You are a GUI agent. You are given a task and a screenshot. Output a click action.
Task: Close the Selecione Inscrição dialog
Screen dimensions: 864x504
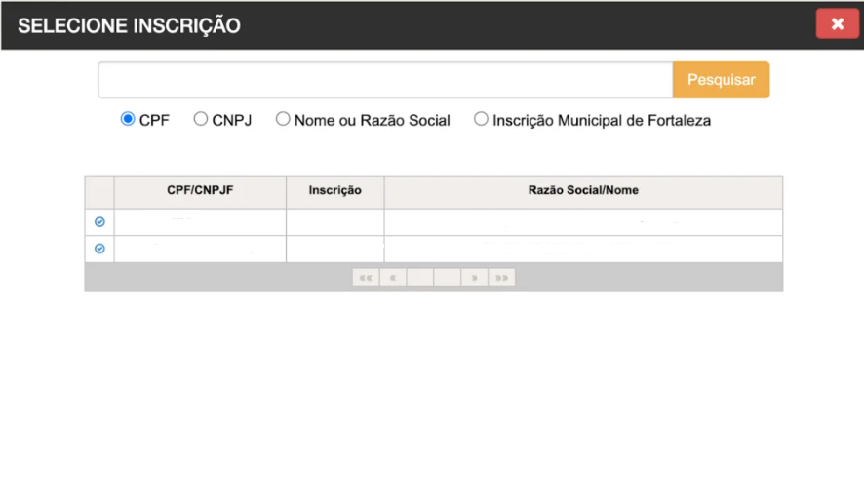(x=837, y=24)
